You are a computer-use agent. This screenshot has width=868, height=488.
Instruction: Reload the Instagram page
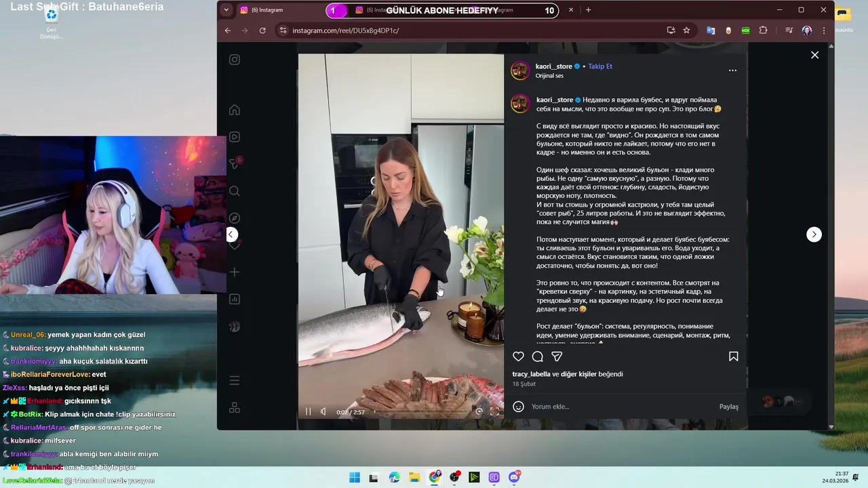click(x=262, y=30)
